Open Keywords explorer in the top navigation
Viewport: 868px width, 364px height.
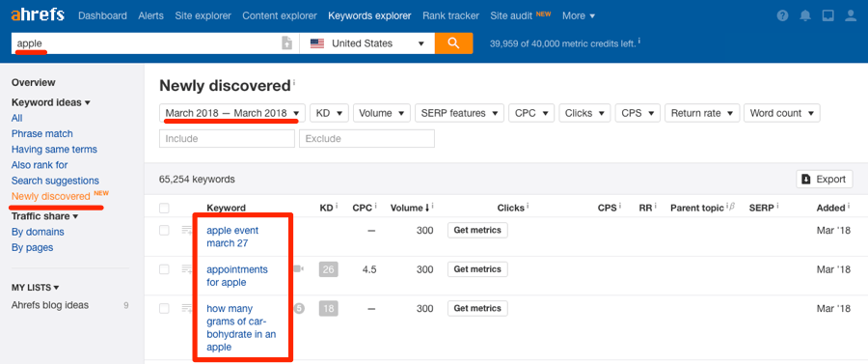pos(369,15)
